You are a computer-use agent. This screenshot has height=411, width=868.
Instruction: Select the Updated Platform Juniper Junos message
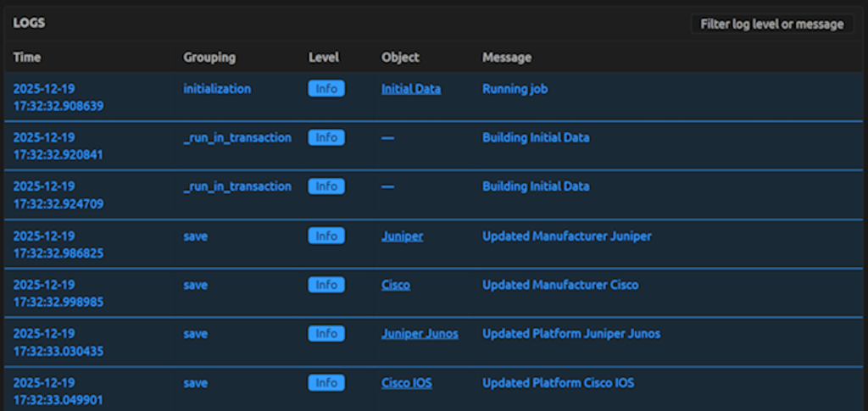570,334
